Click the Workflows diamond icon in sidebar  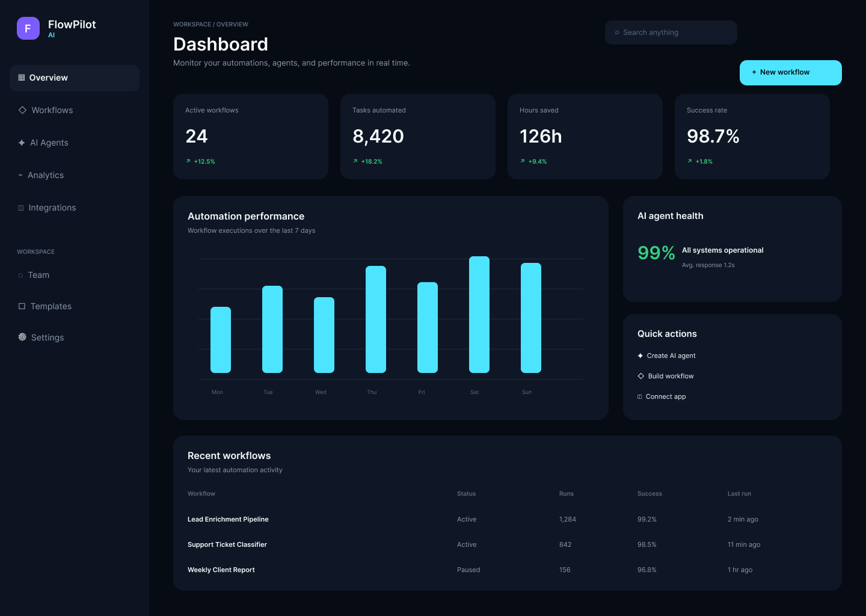point(22,110)
